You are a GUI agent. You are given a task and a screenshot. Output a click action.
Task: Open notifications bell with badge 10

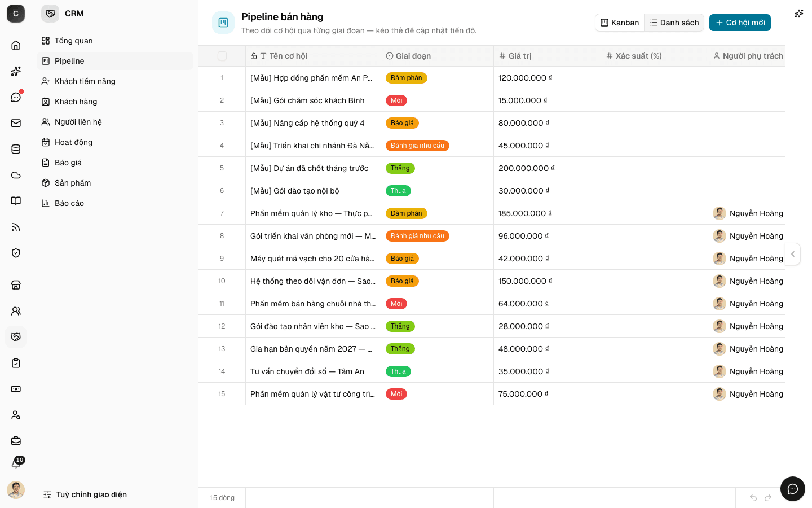(x=16, y=463)
